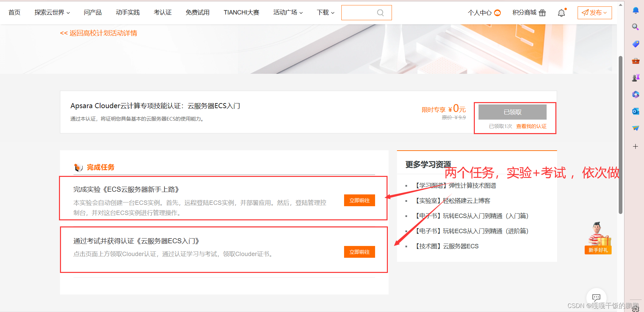This screenshot has height=312, width=644.
Task: Open 玩转ECS从入门到精通(进阶篇) ebook link
Action: click(472, 231)
